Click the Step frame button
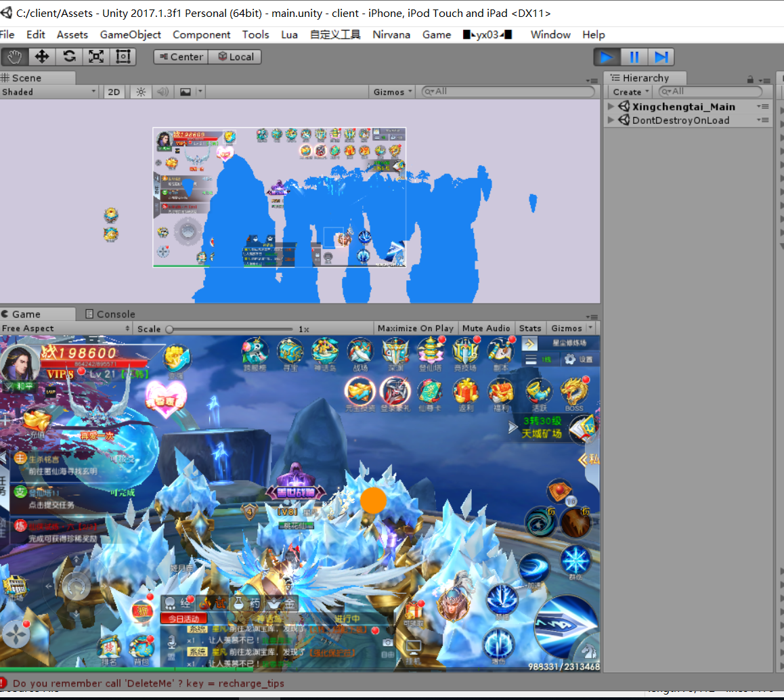This screenshot has height=700, width=784. pyautogui.click(x=661, y=57)
